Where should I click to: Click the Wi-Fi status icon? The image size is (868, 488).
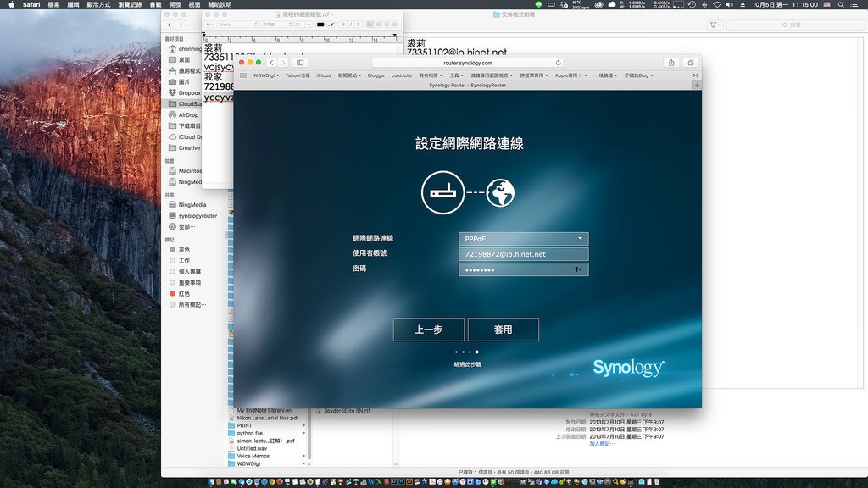coord(717,4)
